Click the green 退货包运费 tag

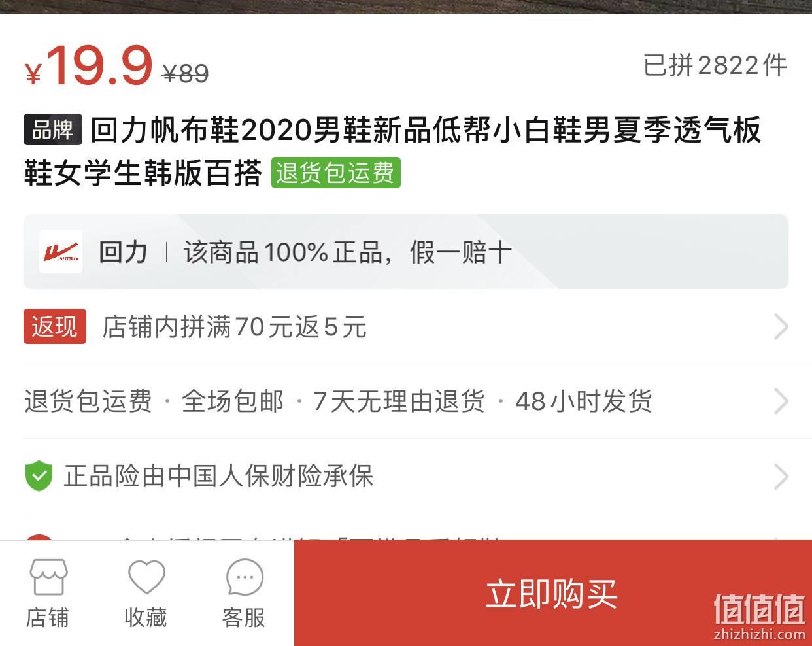336,173
